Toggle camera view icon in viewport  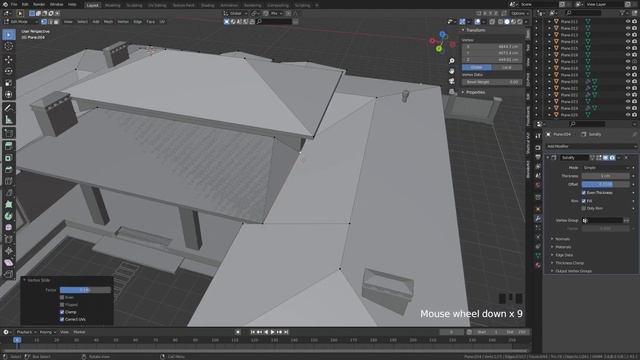point(452,81)
